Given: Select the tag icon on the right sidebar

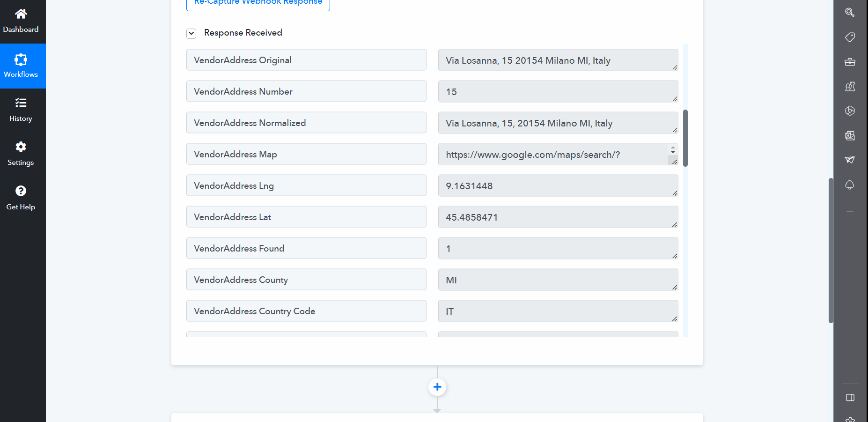Looking at the screenshot, I should [x=850, y=37].
